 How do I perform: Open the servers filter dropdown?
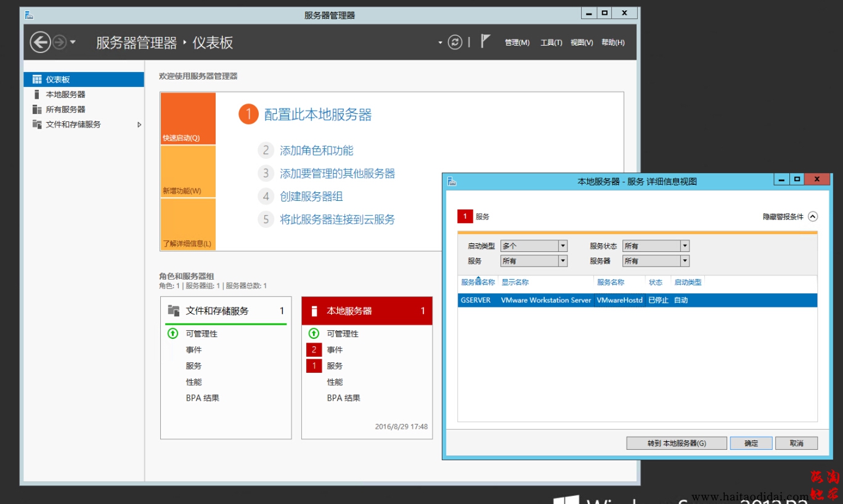click(684, 261)
